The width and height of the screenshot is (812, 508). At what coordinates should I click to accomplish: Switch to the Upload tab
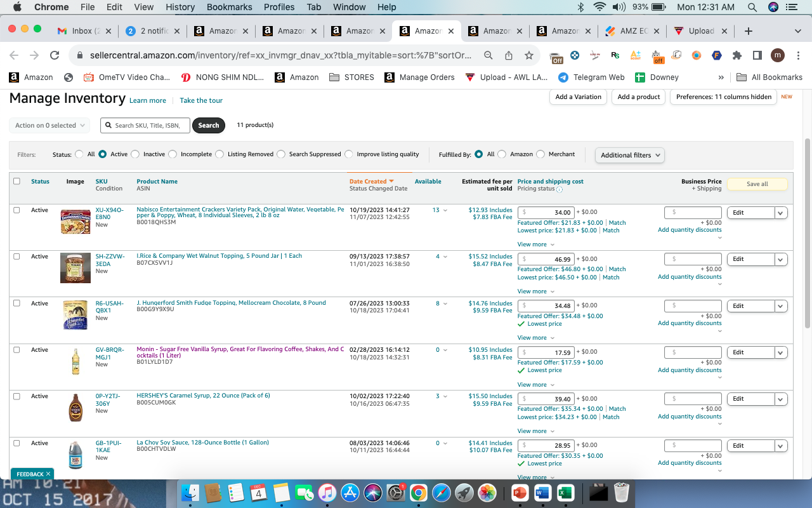click(x=700, y=31)
